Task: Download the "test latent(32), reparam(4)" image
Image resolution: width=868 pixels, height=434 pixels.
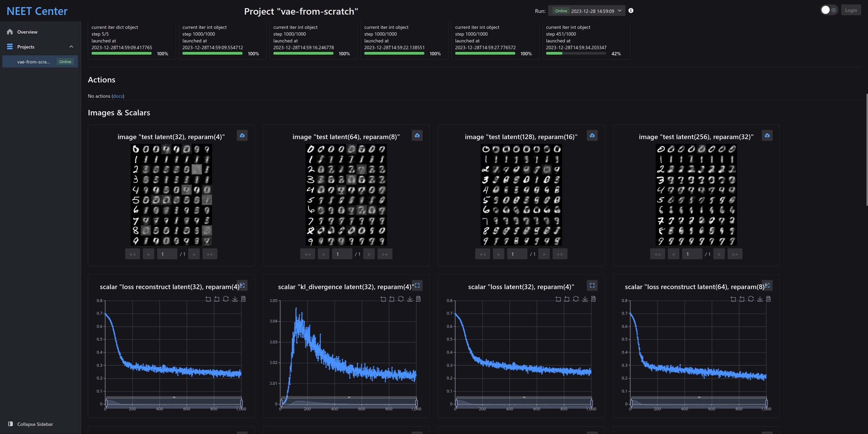Action: click(242, 135)
